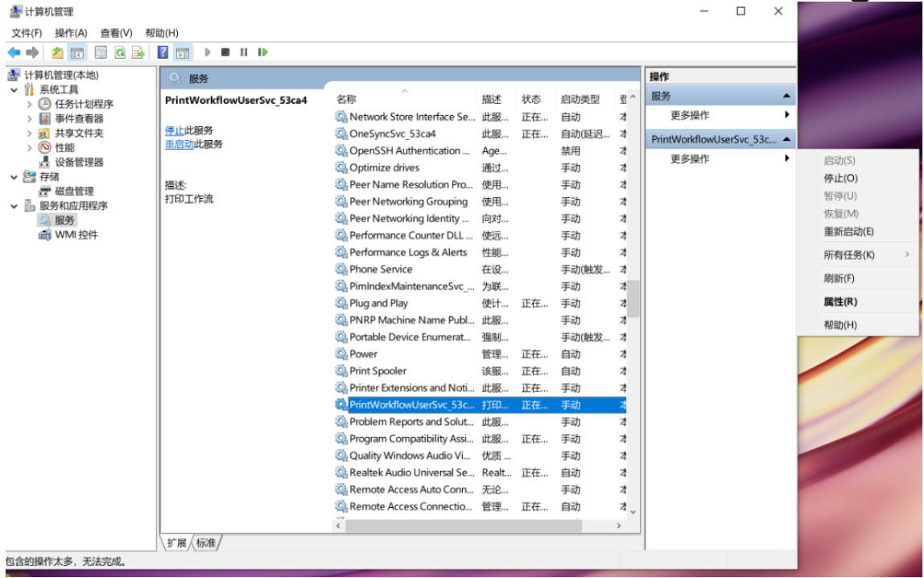The image size is (924, 578).
Task: Expand the 任务计划程序 tree node
Action: click(30, 104)
